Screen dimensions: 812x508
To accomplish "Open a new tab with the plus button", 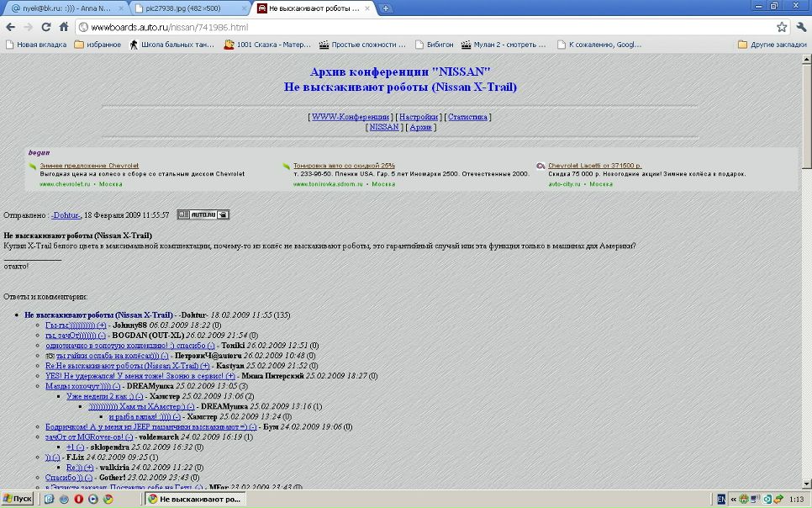I will coord(385,8).
